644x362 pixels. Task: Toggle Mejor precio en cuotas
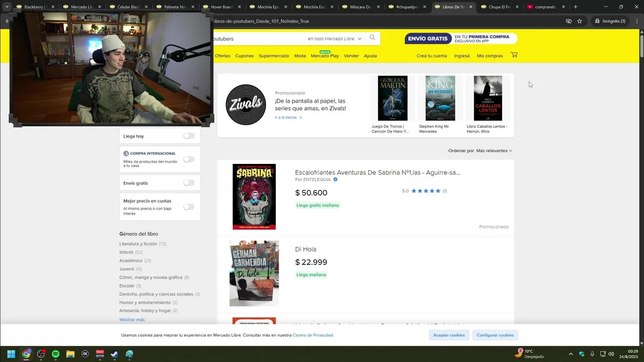click(x=189, y=207)
